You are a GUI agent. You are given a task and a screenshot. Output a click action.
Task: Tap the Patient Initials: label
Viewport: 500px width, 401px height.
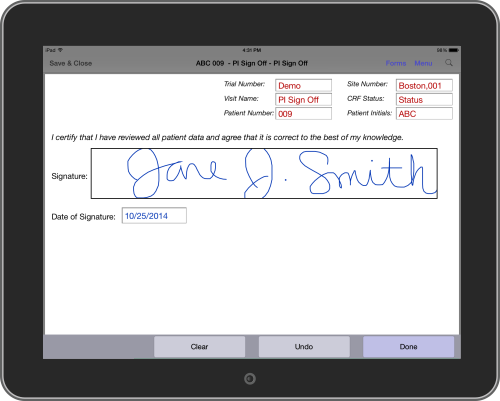(369, 113)
